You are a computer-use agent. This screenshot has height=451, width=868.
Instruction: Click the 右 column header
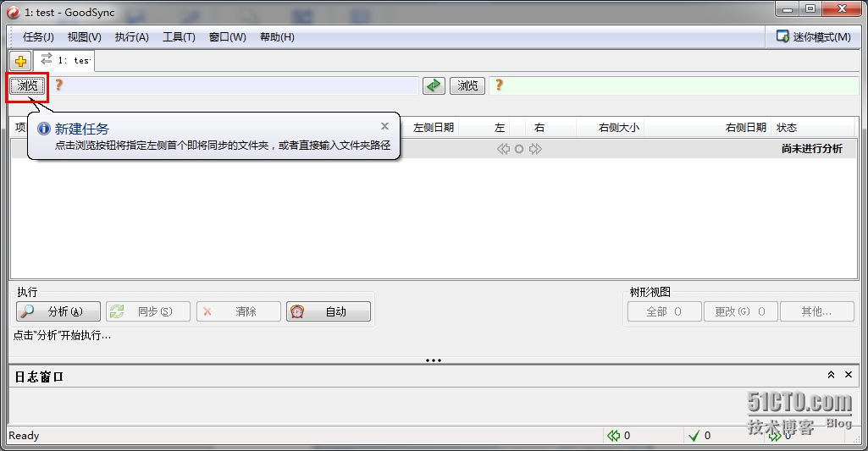[539, 128]
